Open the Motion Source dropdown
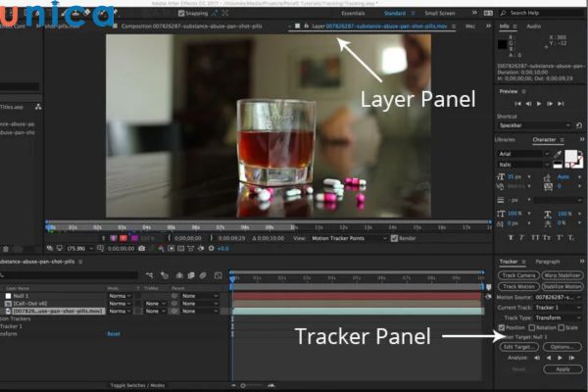Viewport: 588px width, 392px height. click(x=558, y=298)
